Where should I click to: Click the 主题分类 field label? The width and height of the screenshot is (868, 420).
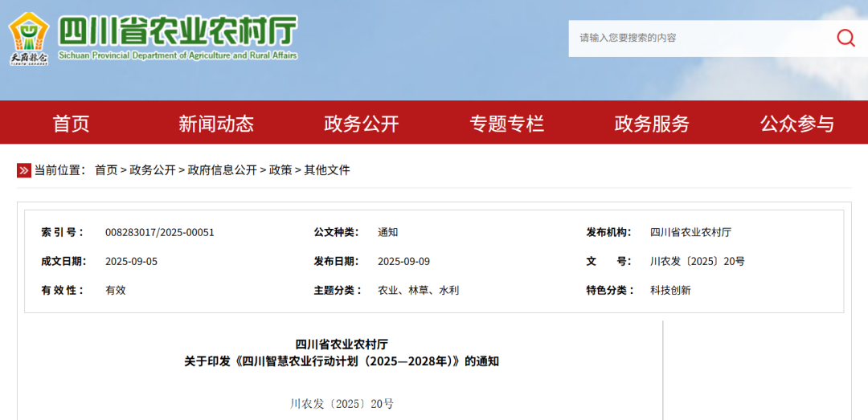coord(337,291)
